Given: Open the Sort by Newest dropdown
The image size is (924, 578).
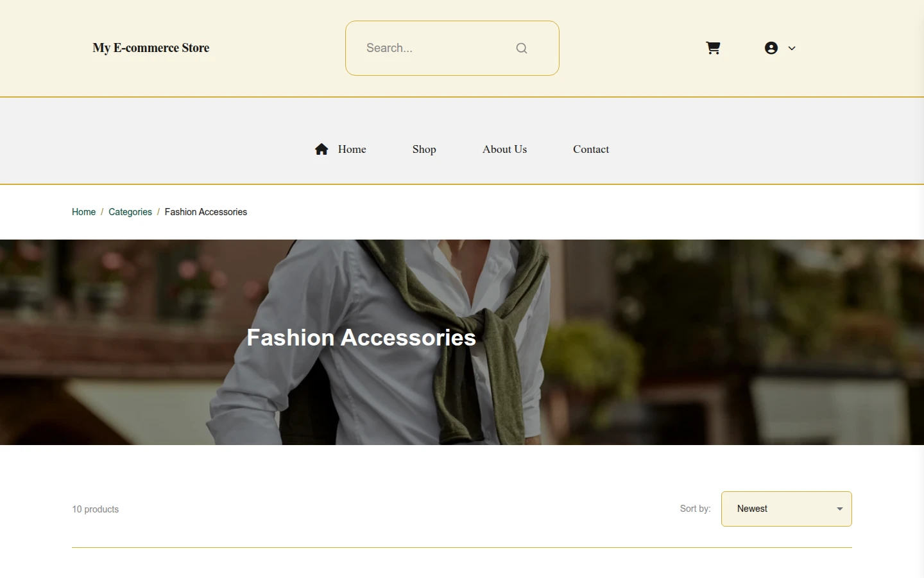Looking at the screenshot, I should (x=787, y=509).
